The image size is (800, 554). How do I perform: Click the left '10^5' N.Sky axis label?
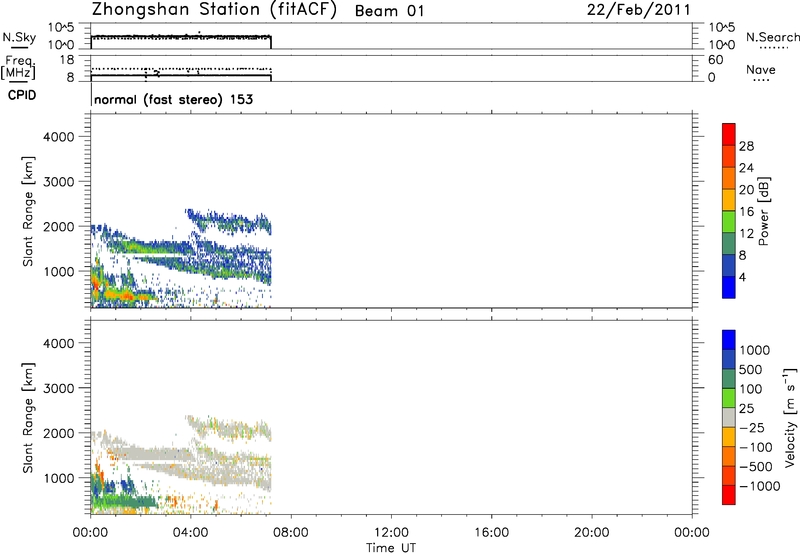click(x=61, y=28)
